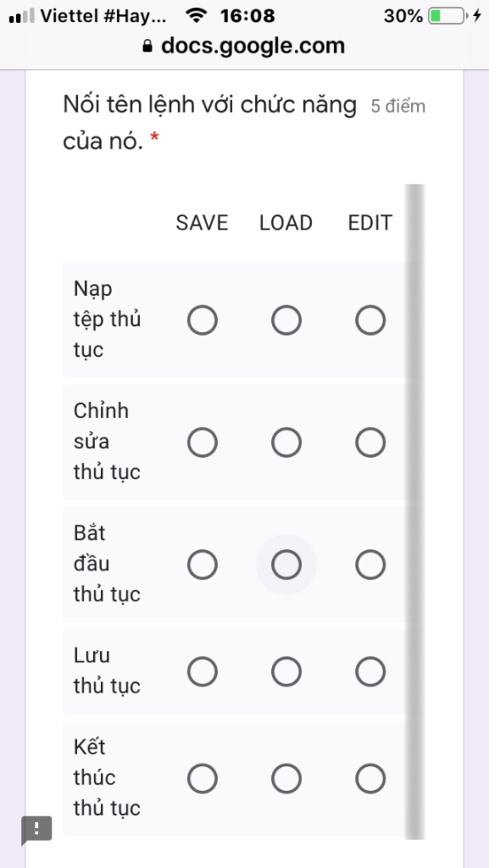Image resolution: width=489 pixels, height=868 pixels.
Task: Select LOAD for Nạp tệp thủ tục
Action: [x=286, y=320]
